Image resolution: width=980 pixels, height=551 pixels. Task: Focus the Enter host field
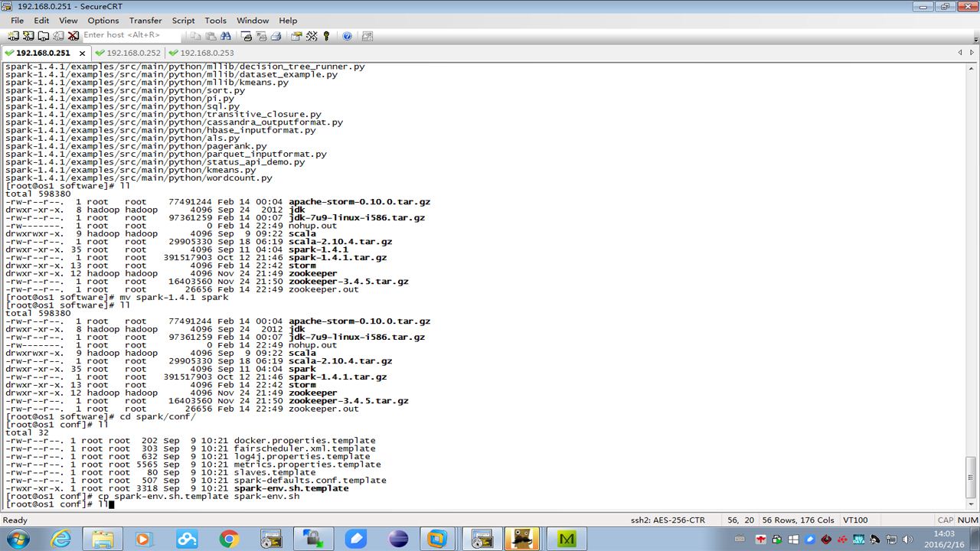click(x=132, y=35)
